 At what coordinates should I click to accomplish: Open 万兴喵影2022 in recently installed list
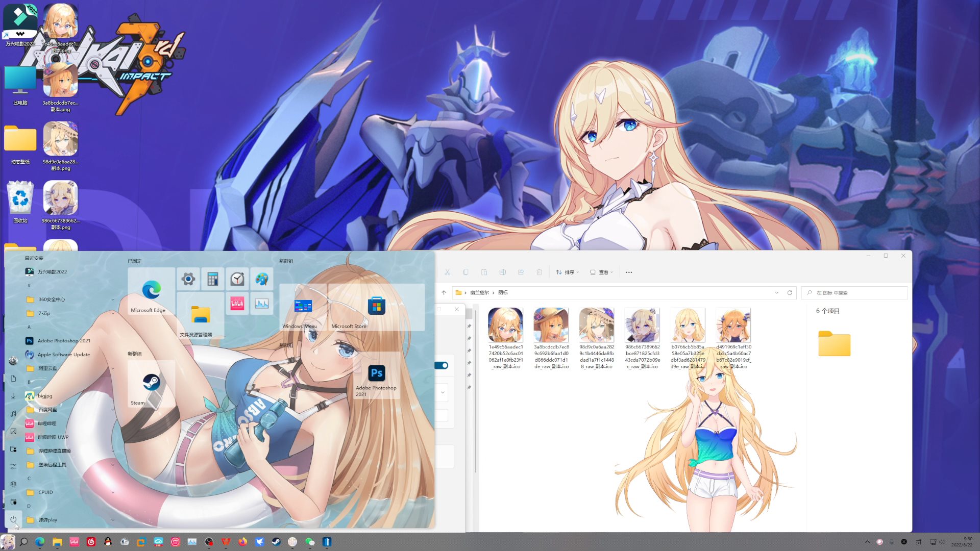pos(52,272)
